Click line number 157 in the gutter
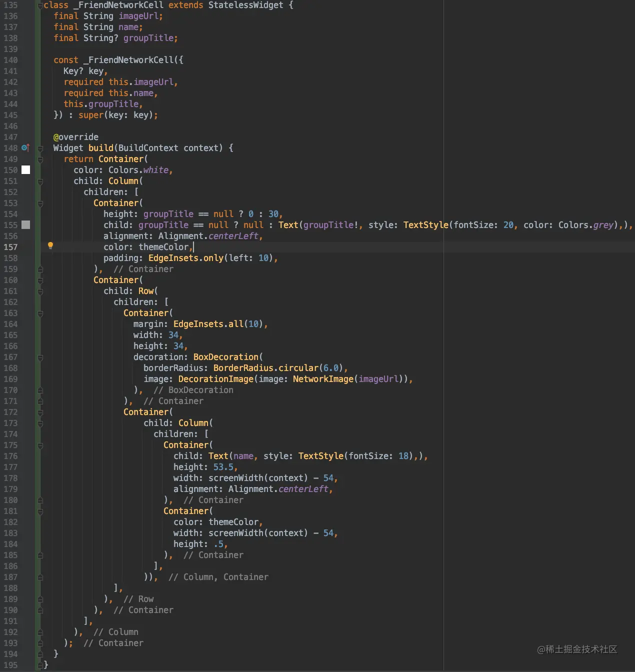635x672 pixels. click(10, 247)
